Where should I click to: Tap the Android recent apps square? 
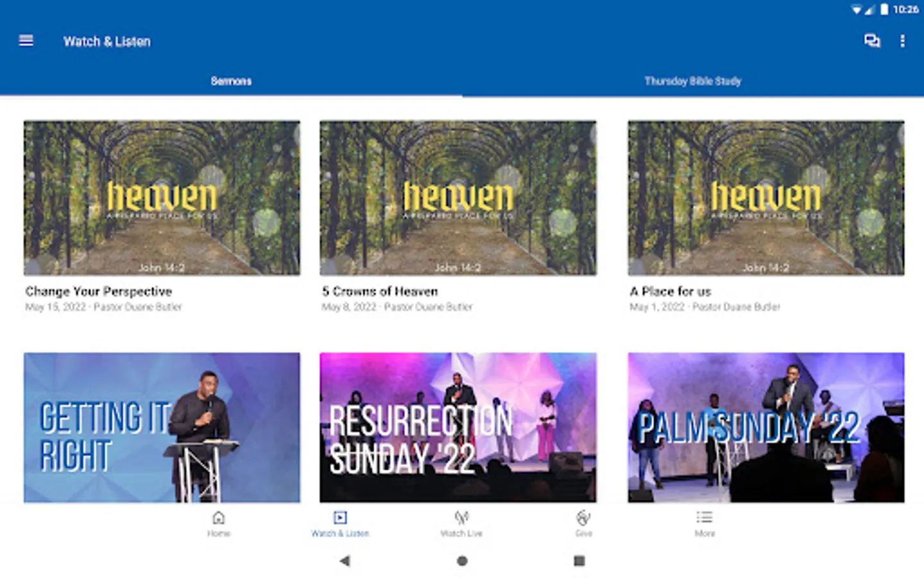(579, 561)
